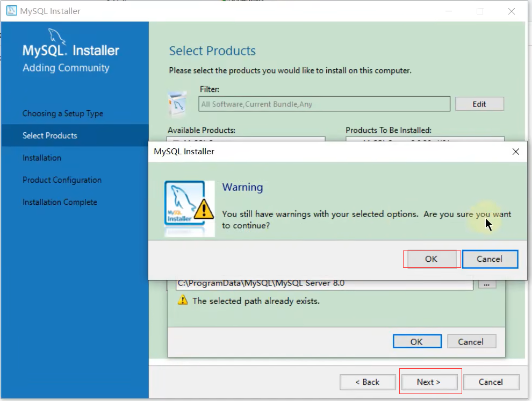Select the Select Products step
The image size is (532, 401).
coord(50,135)
